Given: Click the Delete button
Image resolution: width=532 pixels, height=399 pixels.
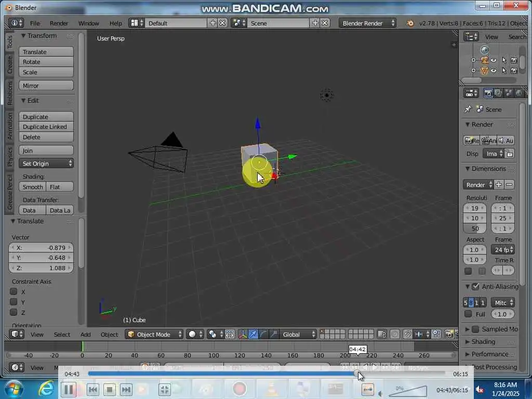Looking at the screenshot, I should point(46,137).
